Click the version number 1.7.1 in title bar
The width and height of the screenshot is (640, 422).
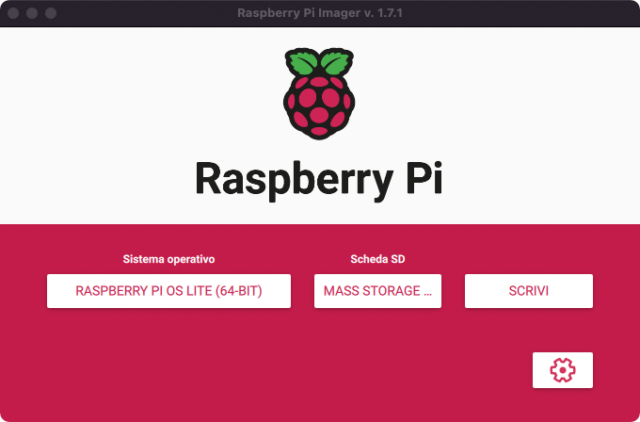pos(386,14)
